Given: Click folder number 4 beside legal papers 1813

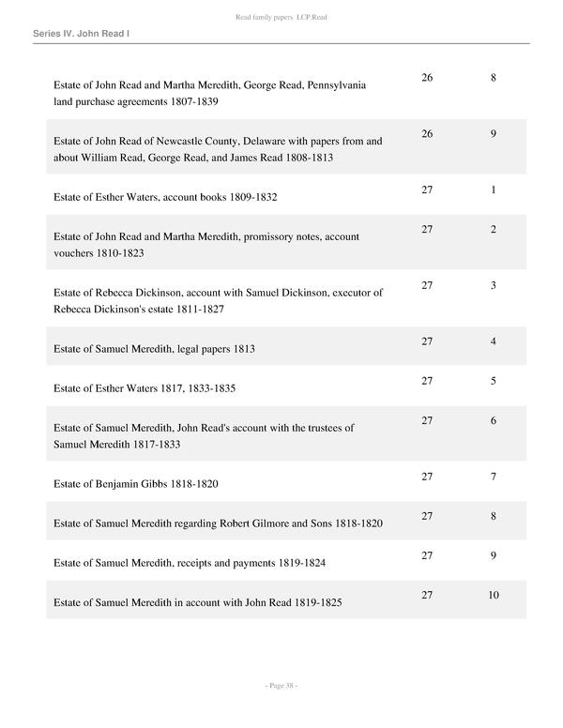Looking at the screenshot, I should (x=494, y=341).
